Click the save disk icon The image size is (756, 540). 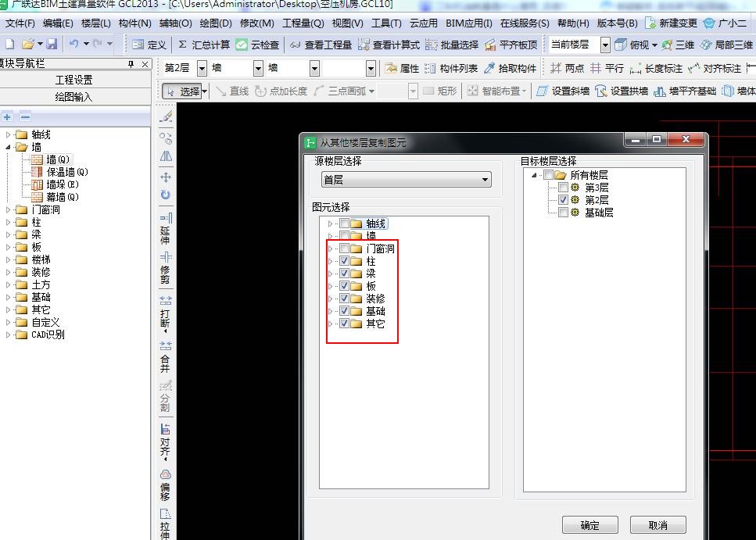tap(52, 45)
